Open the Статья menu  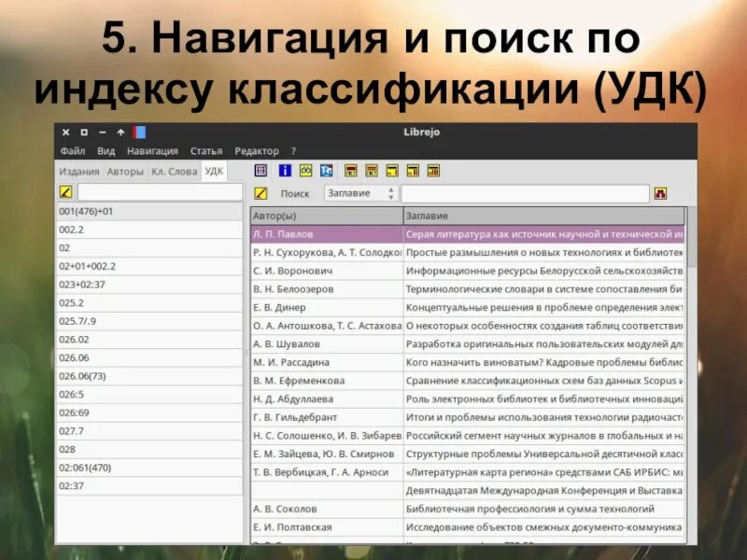(x=206, y=151)
